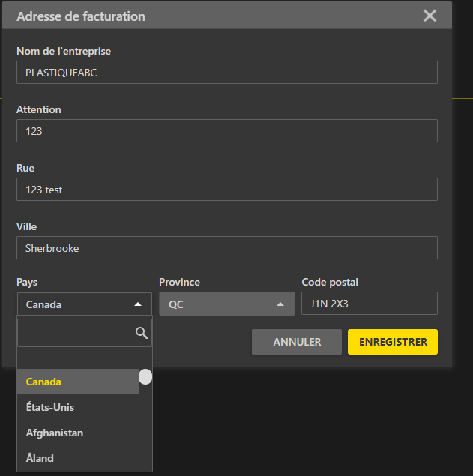Select Canada from the country list
473x476 pixels.
pyautogui.click(x=78, y=382)
